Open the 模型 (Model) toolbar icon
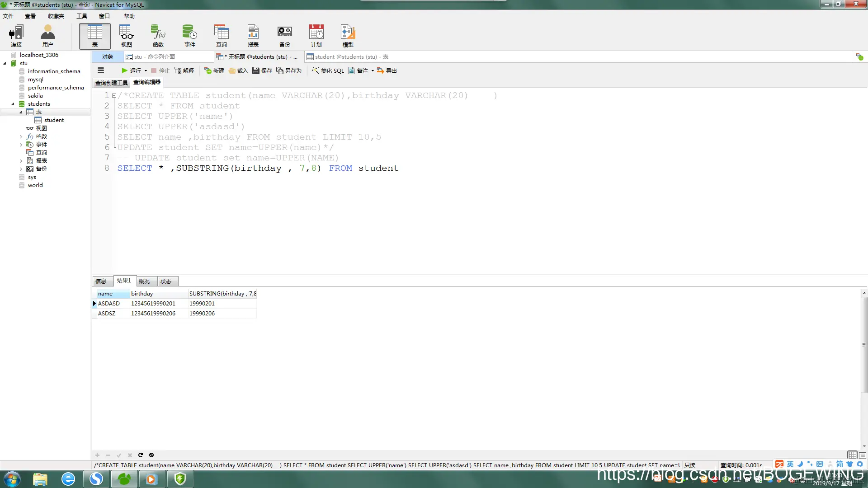Screen dimensions: 868x488 click(x=348, y=36)
